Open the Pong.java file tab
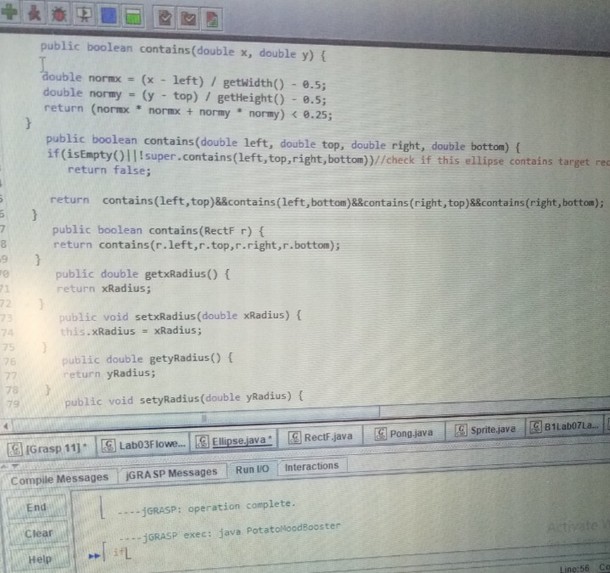This screenshot has height=573, width=610. pyautogui.click(x=405, y=433)
